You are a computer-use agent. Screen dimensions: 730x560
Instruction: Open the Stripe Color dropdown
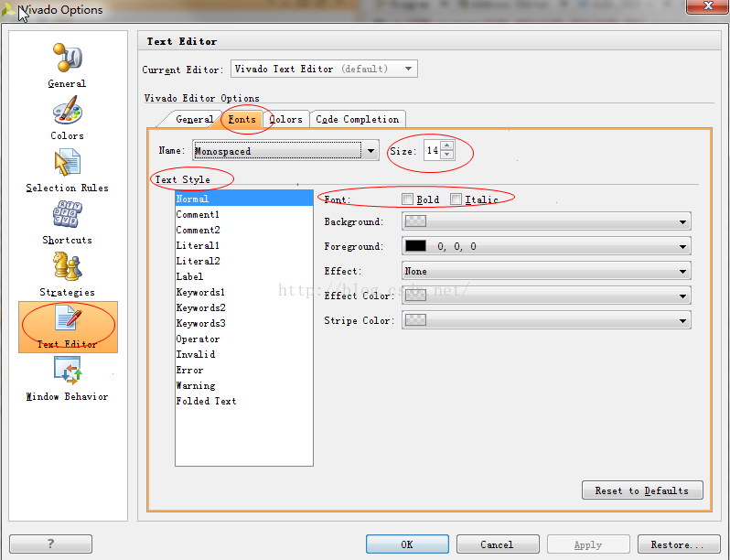(x=546, y=320)
